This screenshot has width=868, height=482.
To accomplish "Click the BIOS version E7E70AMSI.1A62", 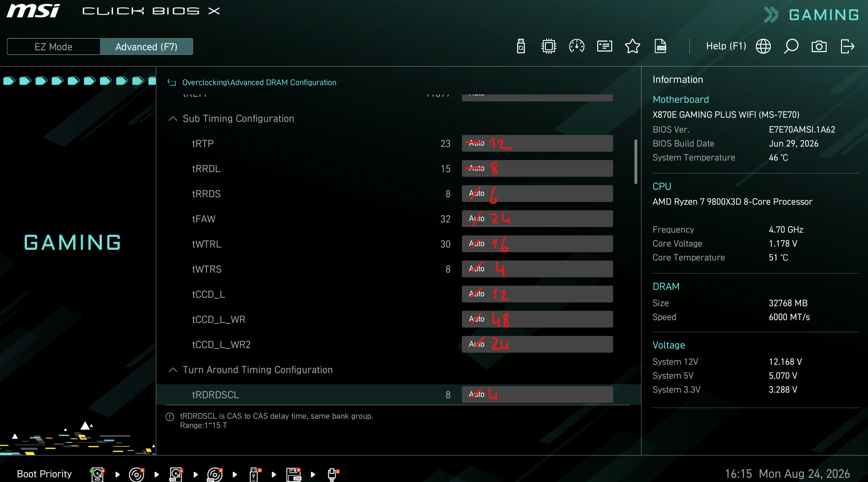I will pyautogui.click(x=802, y=130).
